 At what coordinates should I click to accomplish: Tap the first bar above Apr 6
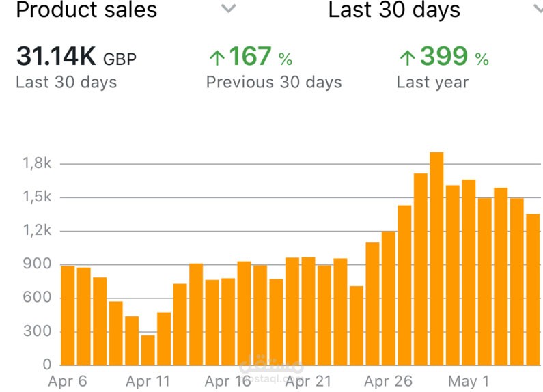(x=68, y=316)
